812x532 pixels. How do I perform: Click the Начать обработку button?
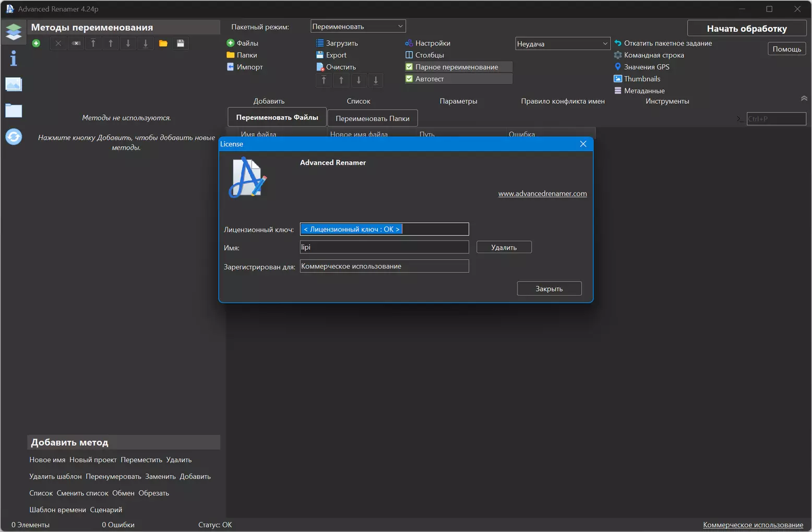tap(747, 29)
